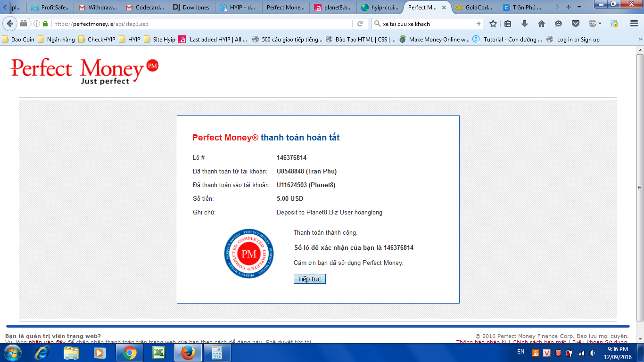Click the payee account U11624503 (Planet8)

click(306, 185)
